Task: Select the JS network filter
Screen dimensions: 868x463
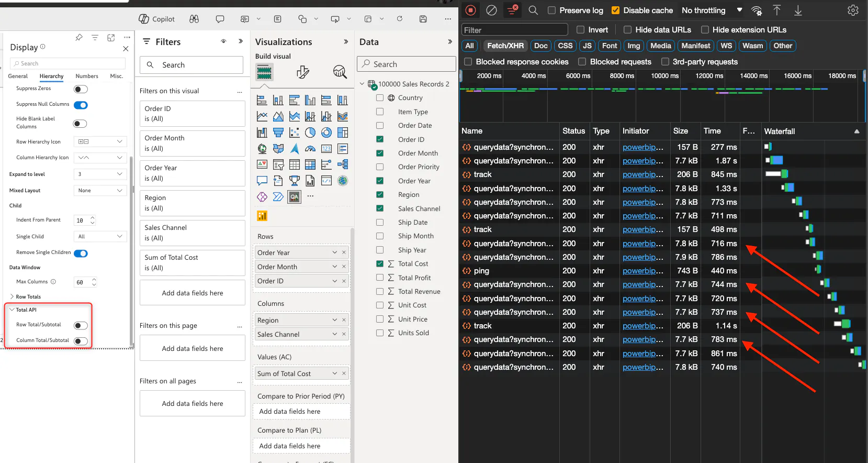Action: point(587,46)
